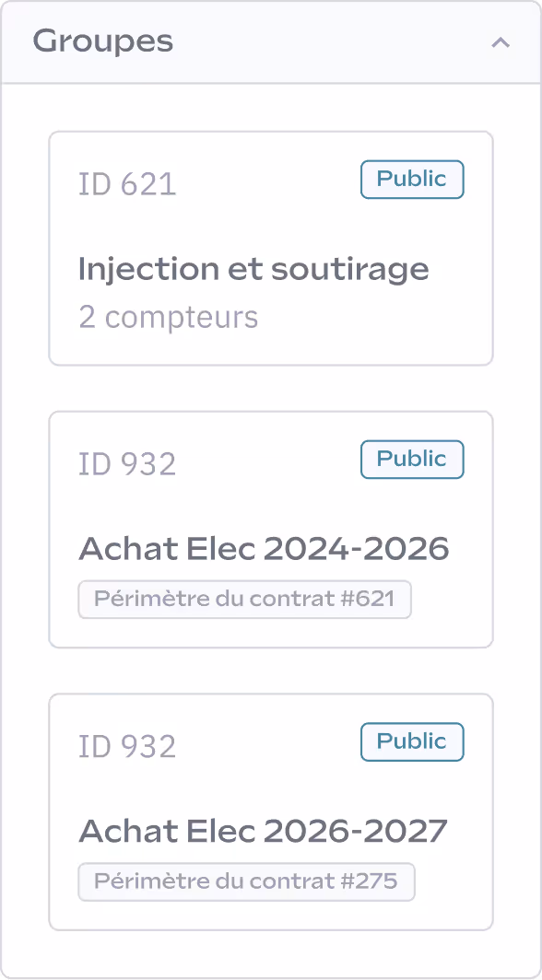The width and height of the screenshot is (542, 980).
Task: Select the Groupes panel title
Action: (x=101, y=41)
